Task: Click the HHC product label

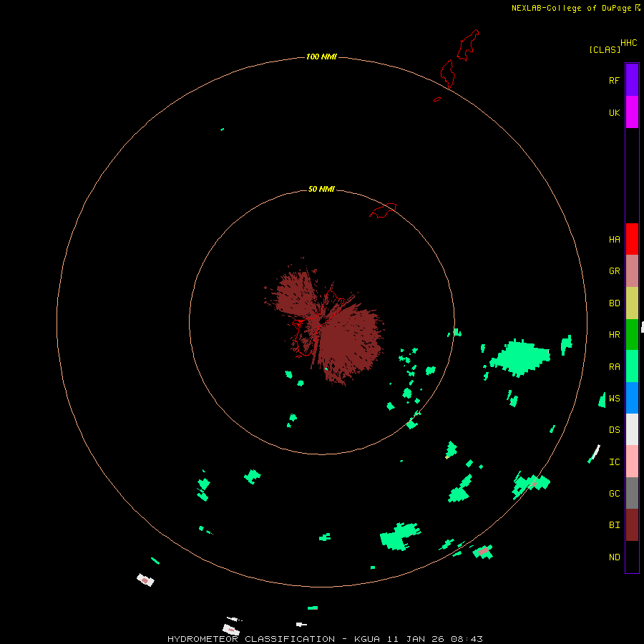Action: coord(629,43)
